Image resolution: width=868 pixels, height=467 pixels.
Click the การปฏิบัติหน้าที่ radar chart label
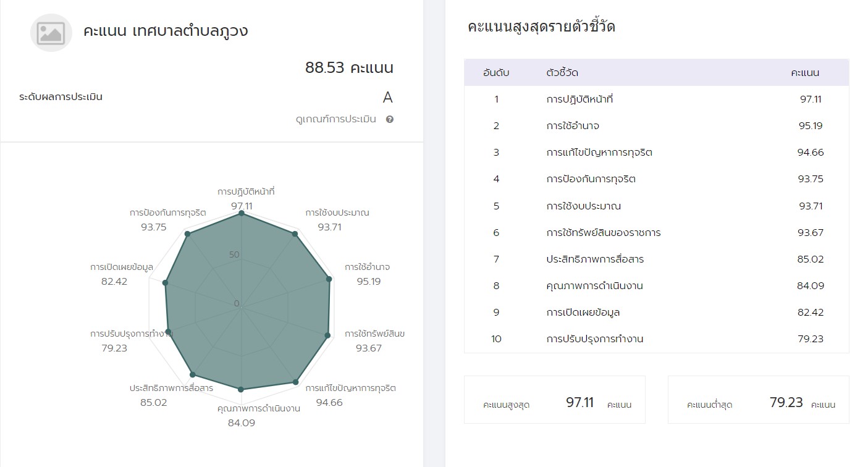pyautogui.click(x=246, y=192)
